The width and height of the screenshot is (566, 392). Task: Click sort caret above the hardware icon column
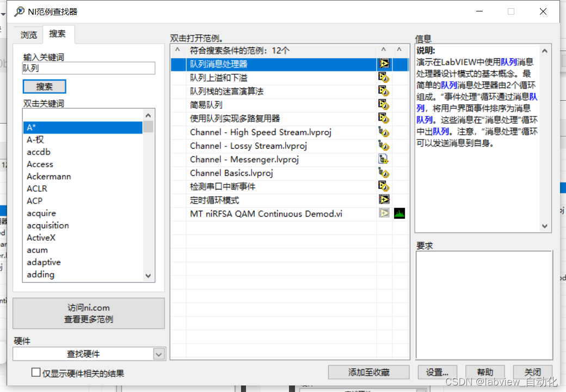tap(399, 50)
